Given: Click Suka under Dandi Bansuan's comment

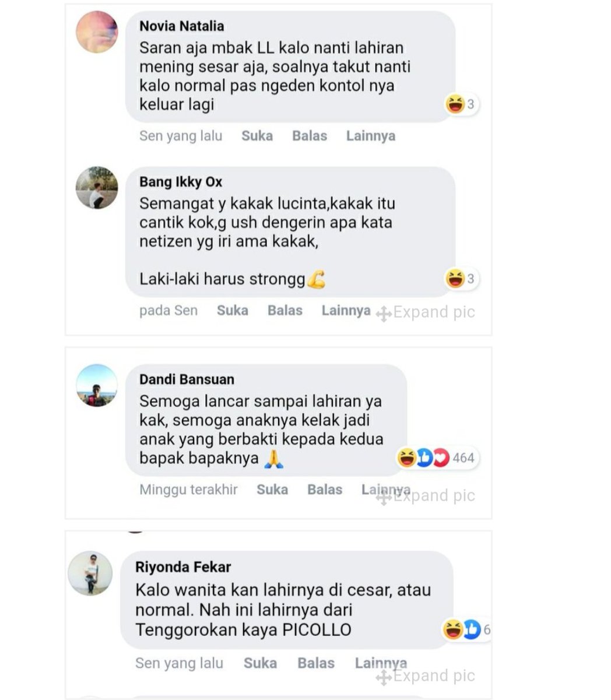Looking at the screenshot, I should coord(272,489).
